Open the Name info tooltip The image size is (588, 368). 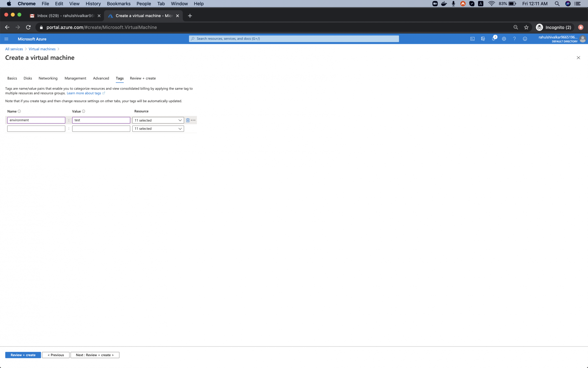[19, 111]
